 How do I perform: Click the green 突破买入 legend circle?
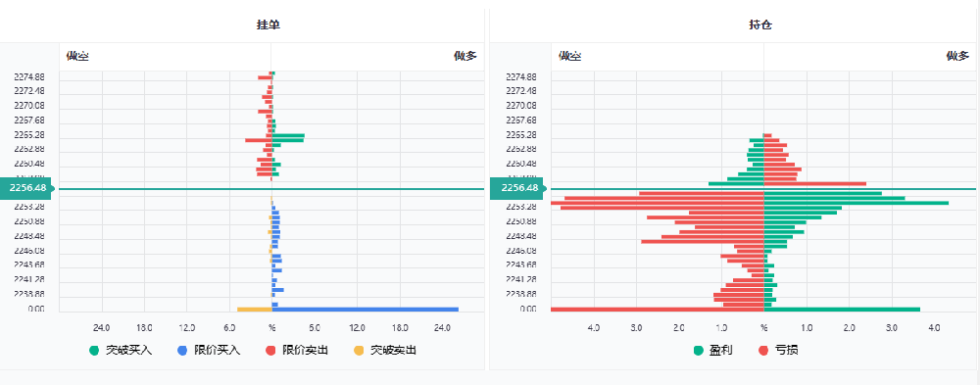tap(94, 351)
